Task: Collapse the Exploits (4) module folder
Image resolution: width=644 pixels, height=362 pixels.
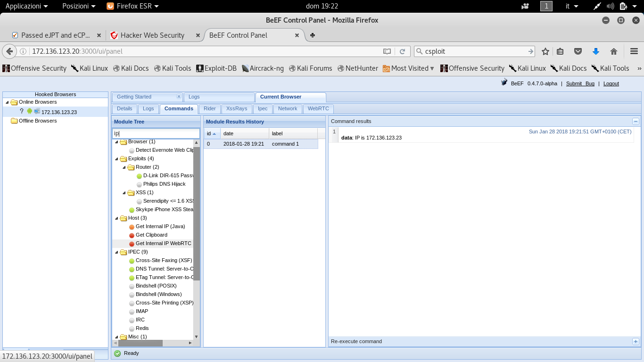Action: click(116, 159)
